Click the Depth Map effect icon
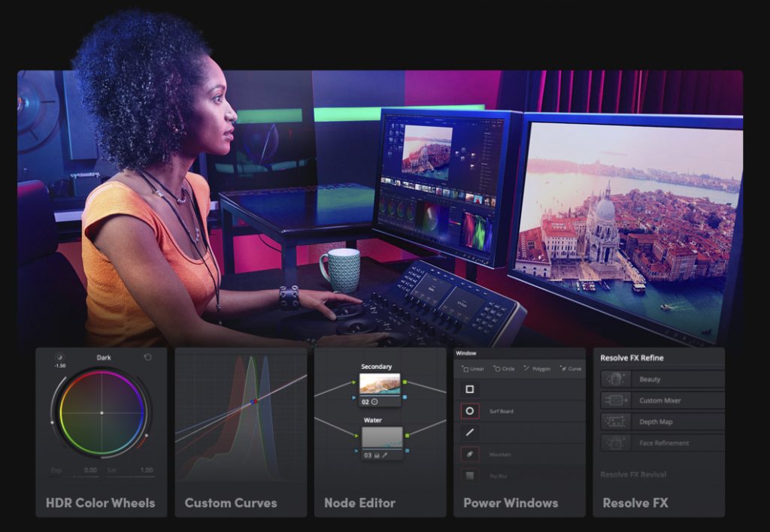Screen dimensions: 770x532 click(615, 422)
